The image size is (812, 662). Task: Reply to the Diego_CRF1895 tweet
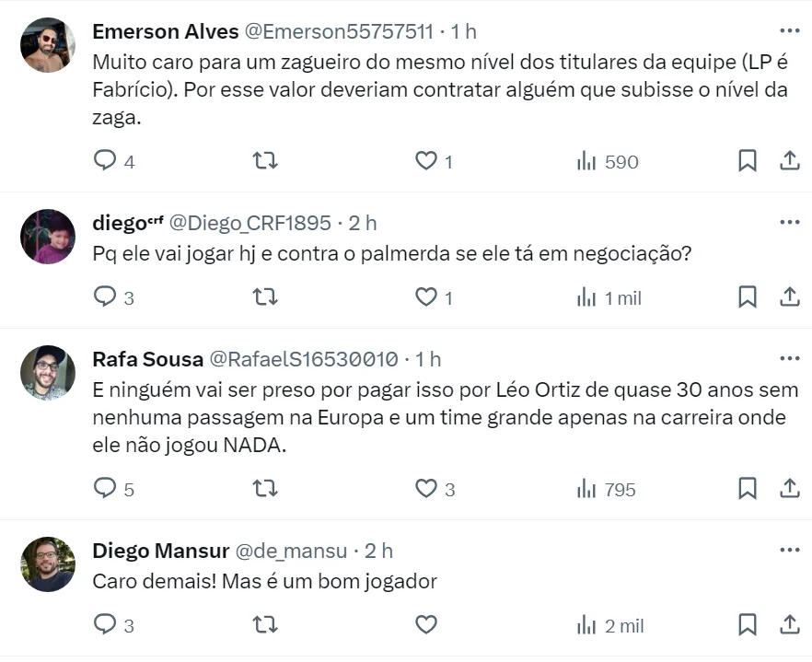click(x=106, y=297)
